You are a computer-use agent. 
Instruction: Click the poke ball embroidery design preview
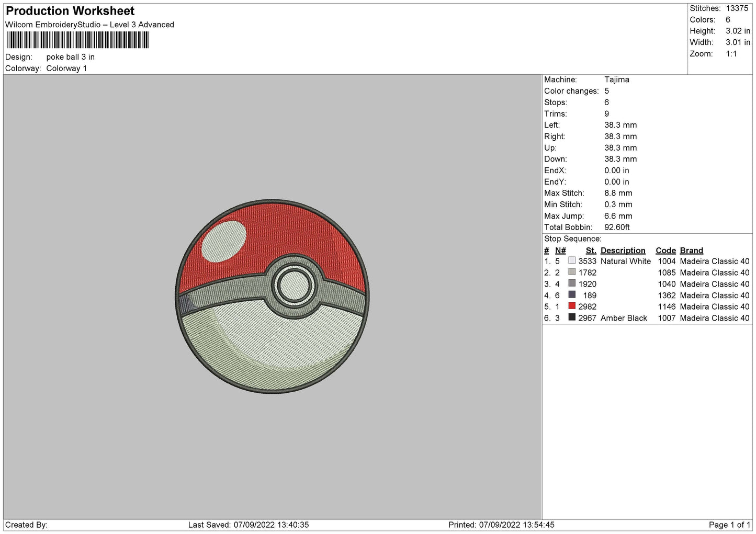(x=272, y=296)
